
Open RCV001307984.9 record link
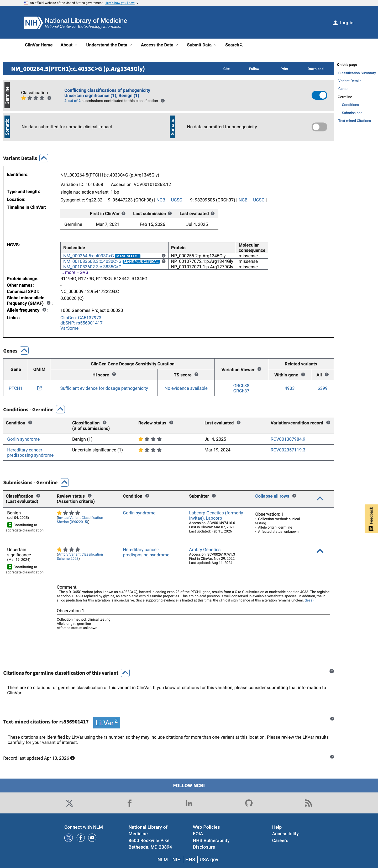(288, 439)
